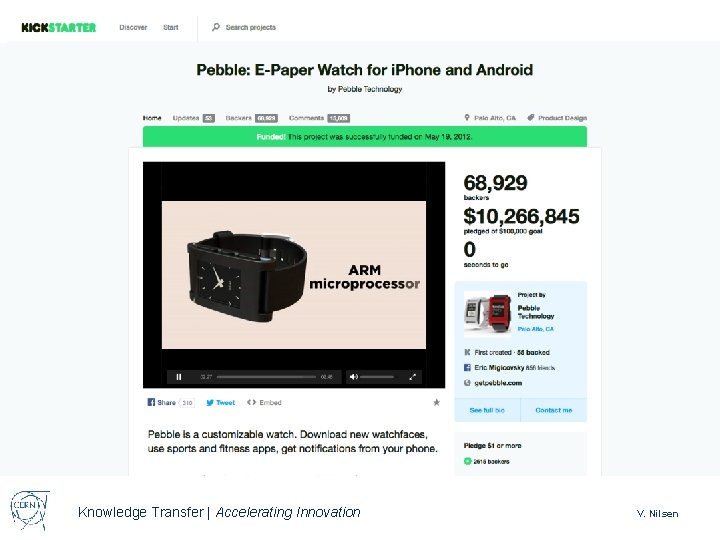Click in the Search projects field
This screenshot has height=540, width=720.
[251, 28]
